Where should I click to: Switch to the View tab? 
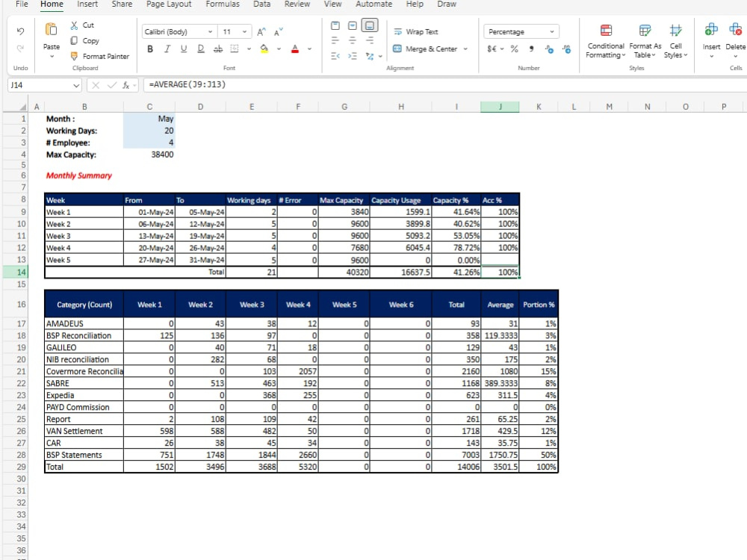pos(332,4)
